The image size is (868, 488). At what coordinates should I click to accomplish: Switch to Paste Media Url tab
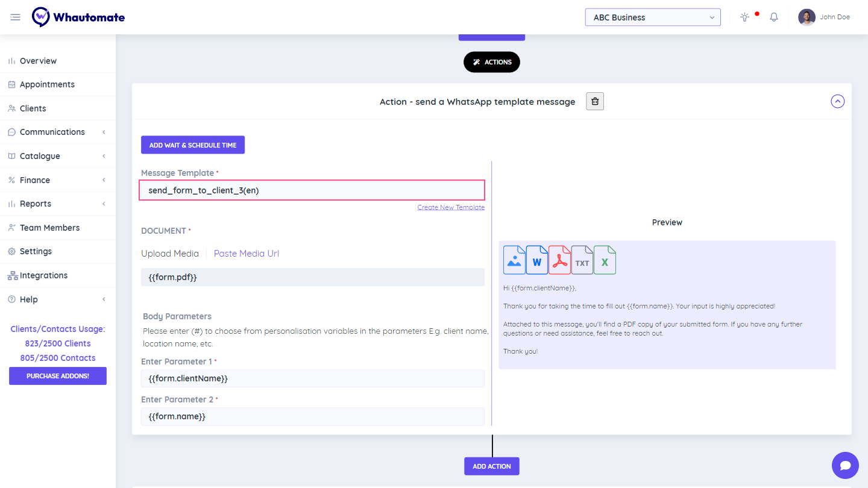[246, 254]
